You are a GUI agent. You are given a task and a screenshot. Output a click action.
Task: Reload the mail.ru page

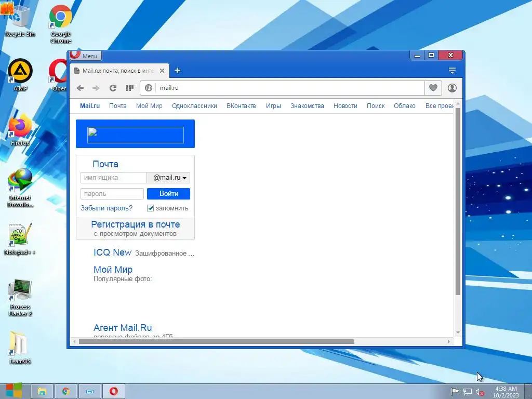pos(113,88)
